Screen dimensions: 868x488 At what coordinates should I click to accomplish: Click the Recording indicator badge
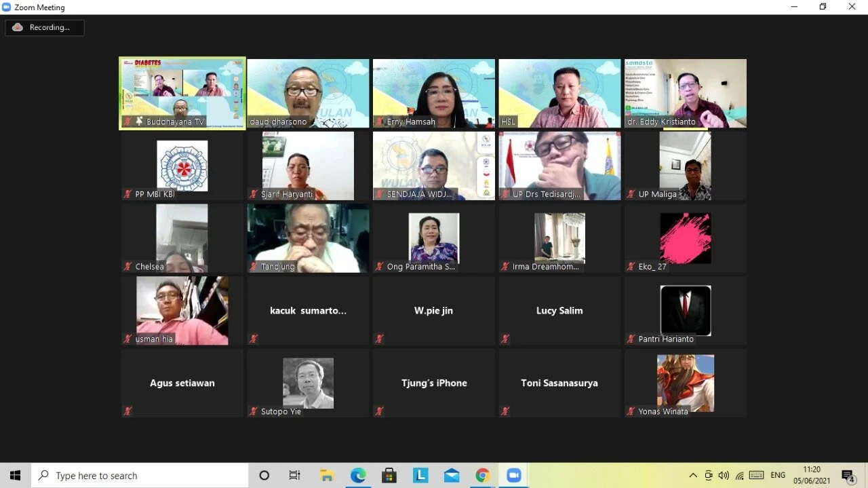[45, 28]
